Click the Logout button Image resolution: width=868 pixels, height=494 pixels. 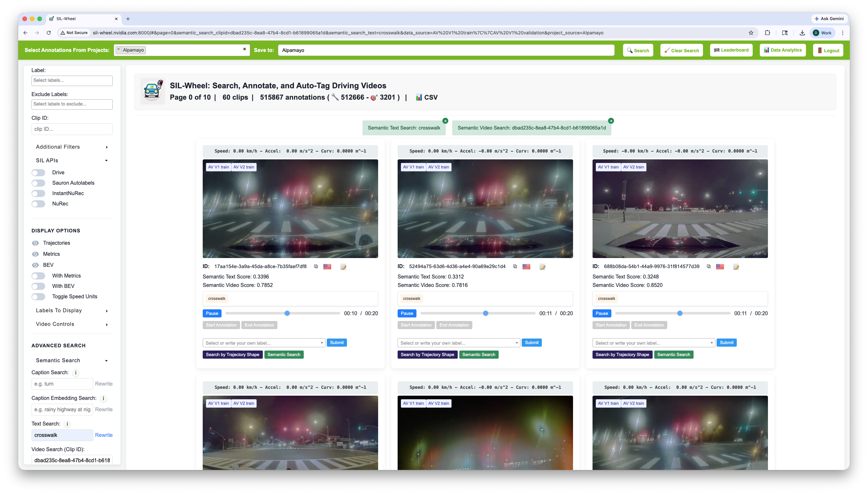(828, 50)
